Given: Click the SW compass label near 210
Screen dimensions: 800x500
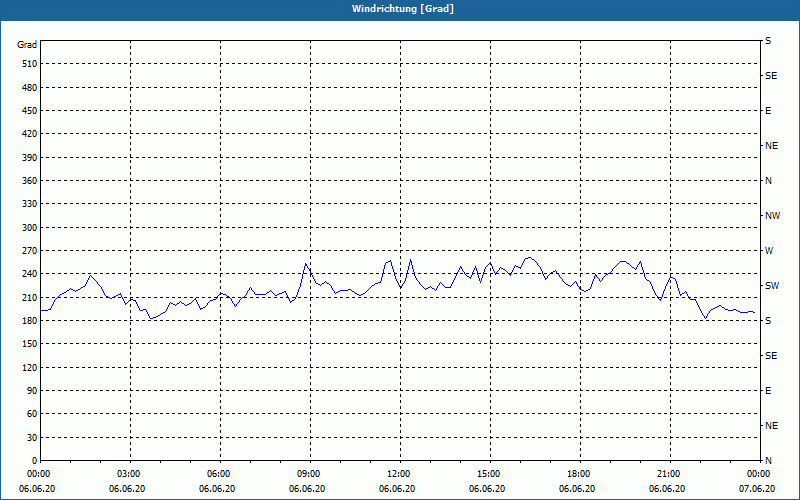Looking at the screenshot, I should 772,286.
